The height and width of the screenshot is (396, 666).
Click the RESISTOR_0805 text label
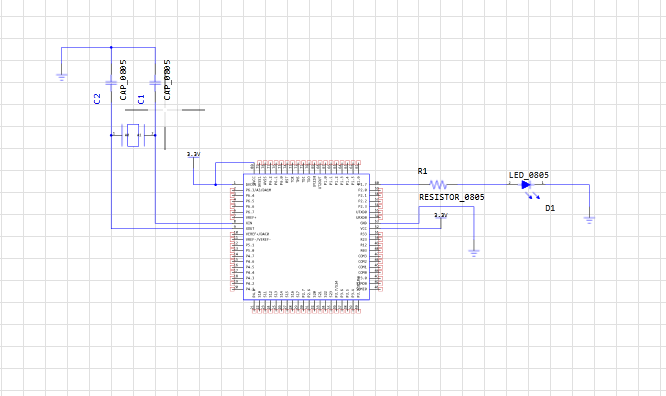452,197
